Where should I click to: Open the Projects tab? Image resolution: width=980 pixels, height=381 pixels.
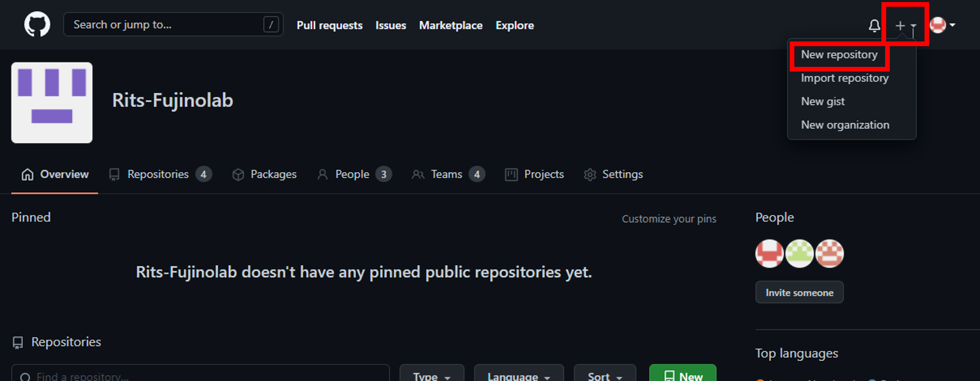[x=535, y=174]
